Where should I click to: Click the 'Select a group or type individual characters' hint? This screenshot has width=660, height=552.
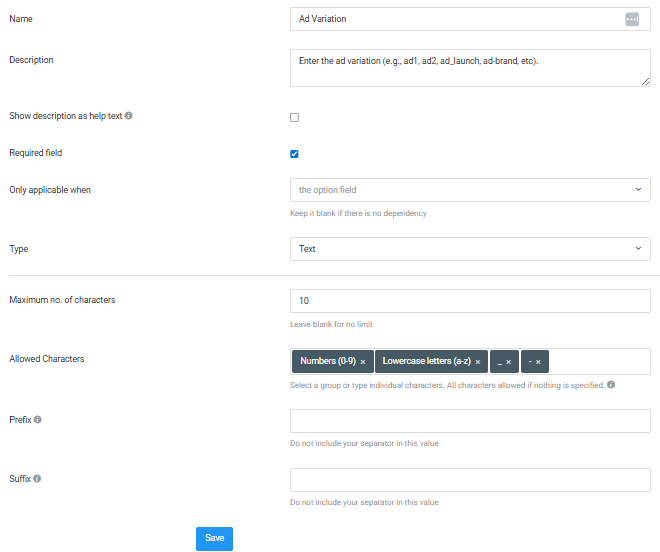447,385
